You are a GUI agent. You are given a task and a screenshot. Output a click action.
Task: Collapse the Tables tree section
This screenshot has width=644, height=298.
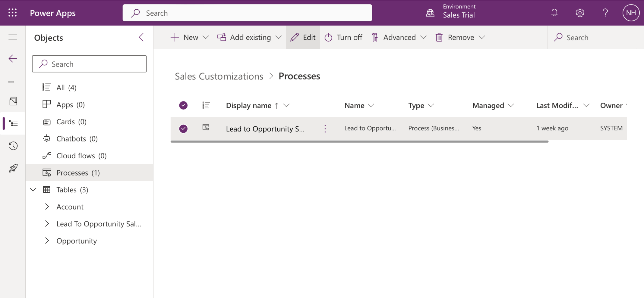[33, 190]
